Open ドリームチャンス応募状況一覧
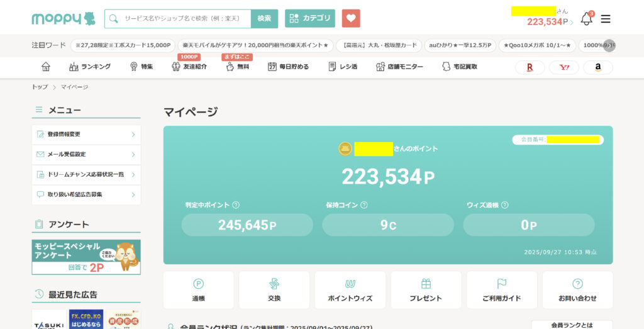The width and height of the screenshot is (644, 329). [86, 174]
